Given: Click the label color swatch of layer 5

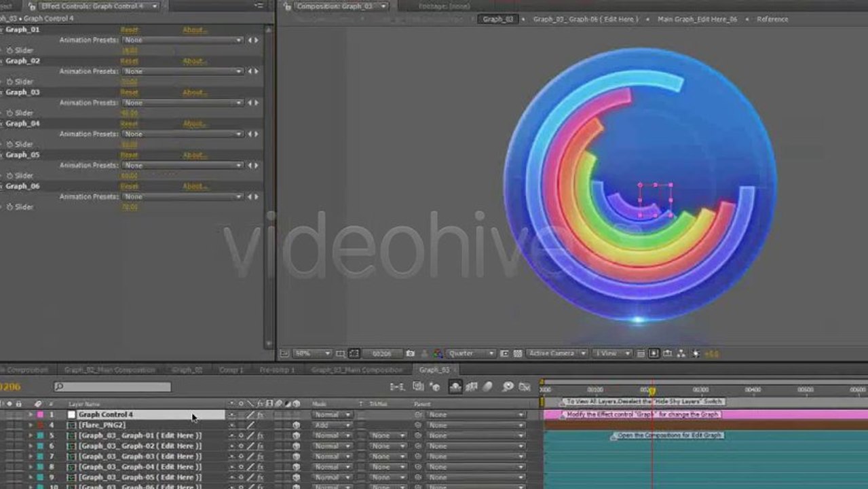Looking at the screenshot, I should pos(40,435).
